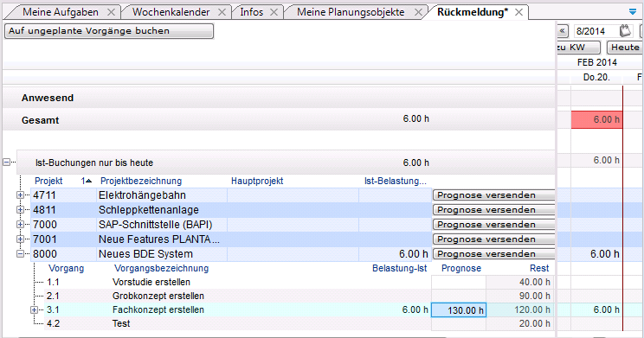Select the Fachkonzept erstellen task name
Image resolution: width=644 pixels, height=338 pixels.
(x=158, y=310)
